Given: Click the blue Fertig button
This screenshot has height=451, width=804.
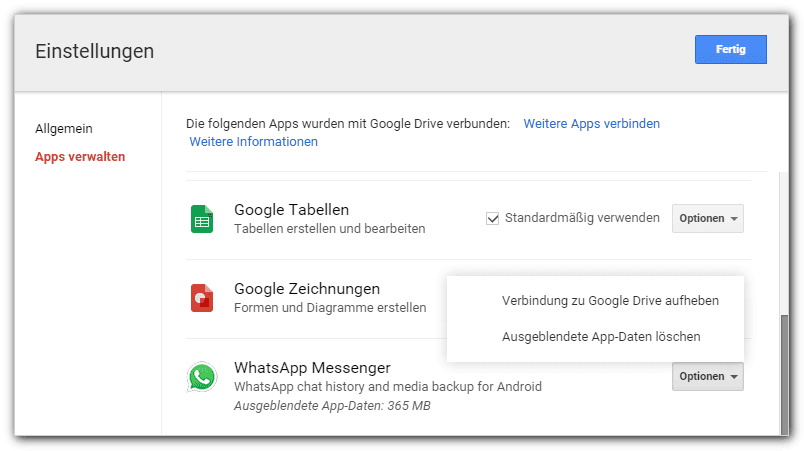Looking at the screenshot, I should tap(731, 49).
